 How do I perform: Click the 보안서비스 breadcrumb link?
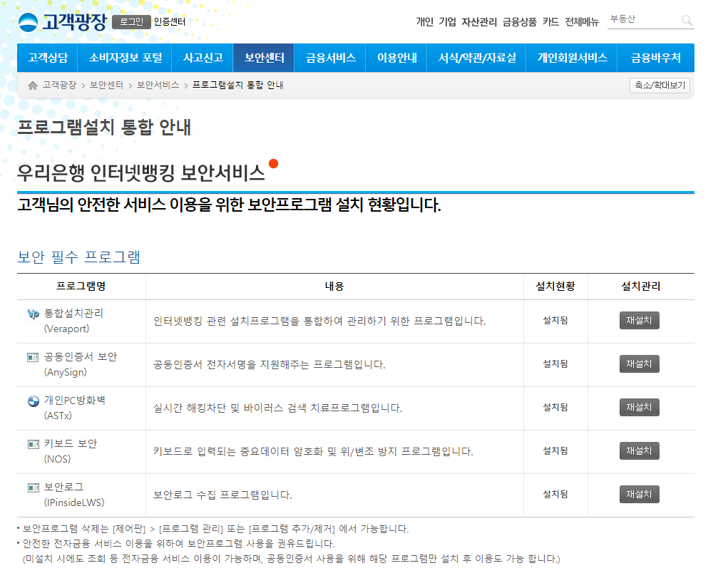(x=158, y=85)
